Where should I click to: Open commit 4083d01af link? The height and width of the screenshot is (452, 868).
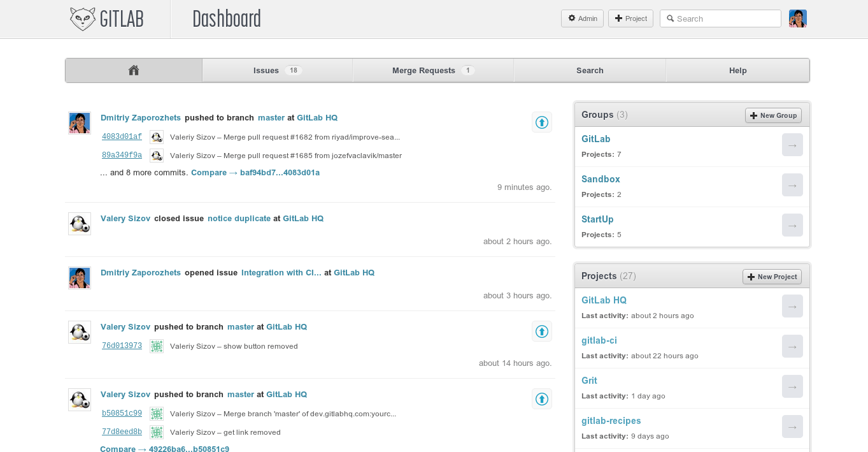click(x=122, y=136)
